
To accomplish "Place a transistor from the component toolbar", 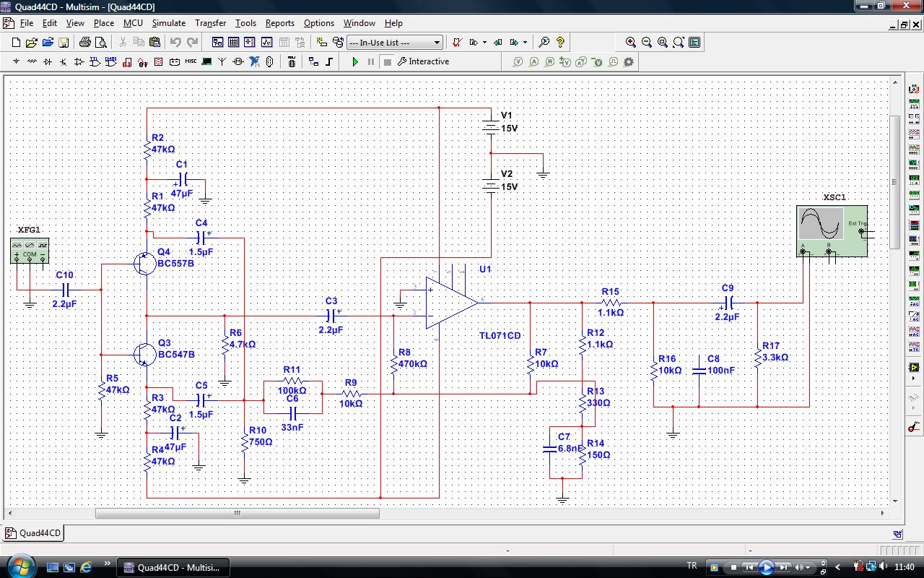I will click(64, 62).
